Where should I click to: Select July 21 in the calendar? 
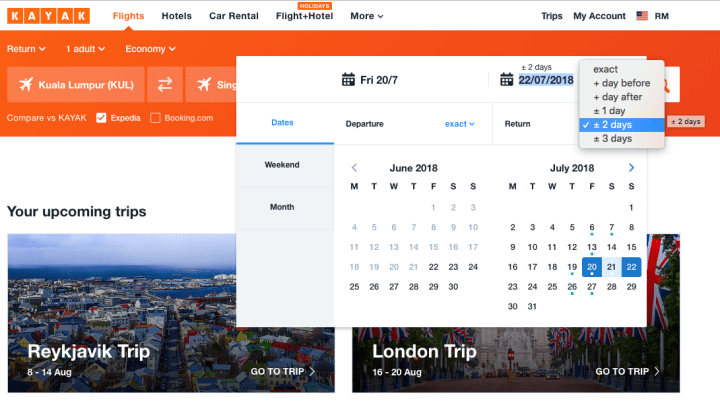click(612, 267)
